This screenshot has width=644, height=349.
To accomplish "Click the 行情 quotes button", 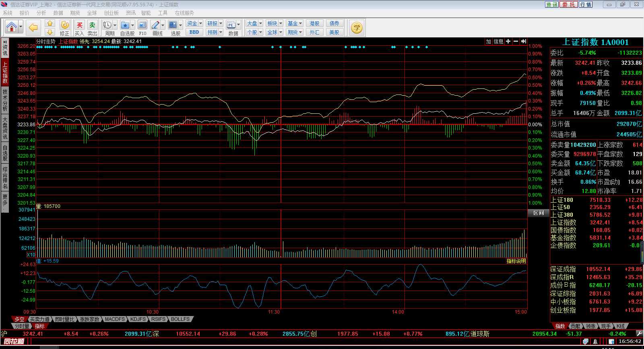I will pyautogui.click(x=586, y=4).
